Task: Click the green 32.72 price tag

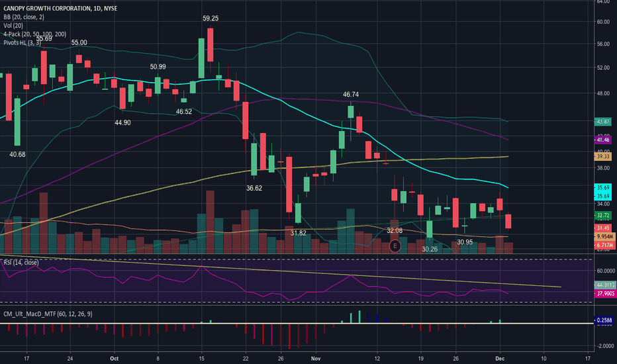Action: pyautogui.click(x=602, y=215)
